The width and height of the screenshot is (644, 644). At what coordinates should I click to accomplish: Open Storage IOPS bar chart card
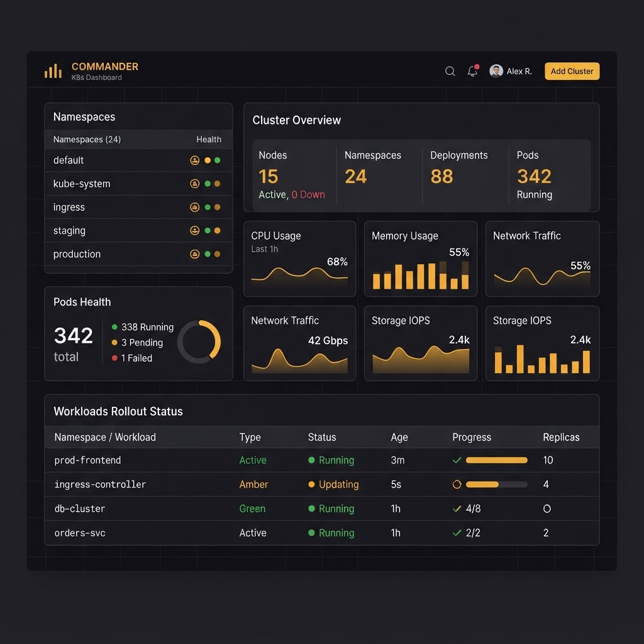coord(542,343)
